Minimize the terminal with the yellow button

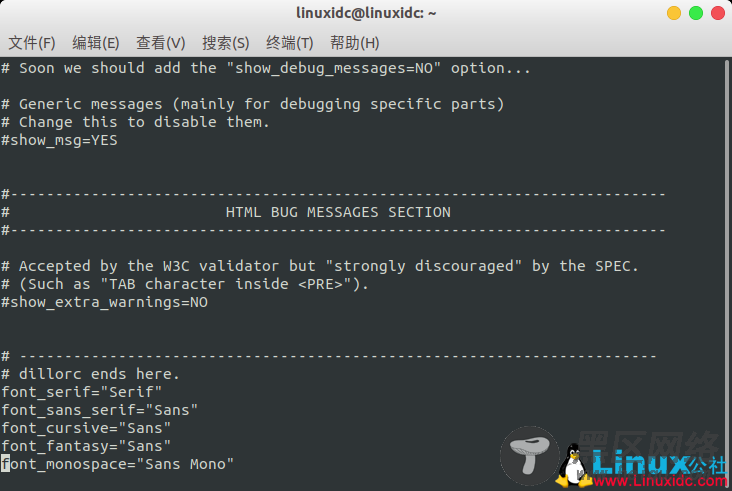[x=674, y=13]
